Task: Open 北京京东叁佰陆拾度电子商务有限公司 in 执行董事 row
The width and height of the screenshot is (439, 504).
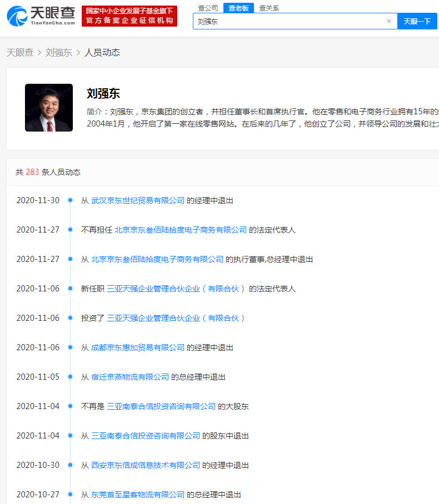Action: tap(157, 259)
